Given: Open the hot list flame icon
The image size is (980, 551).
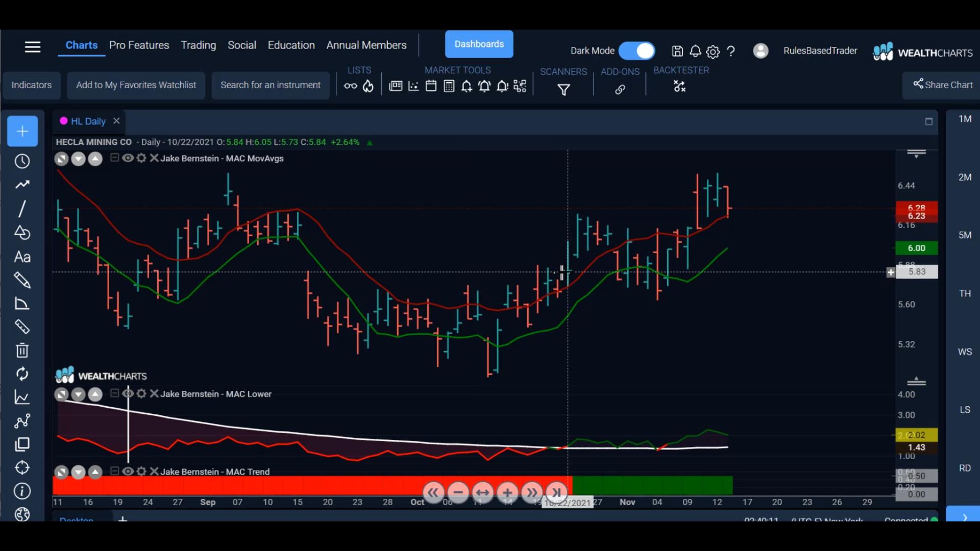Looking at the screenshot, I should click(368, 86).
